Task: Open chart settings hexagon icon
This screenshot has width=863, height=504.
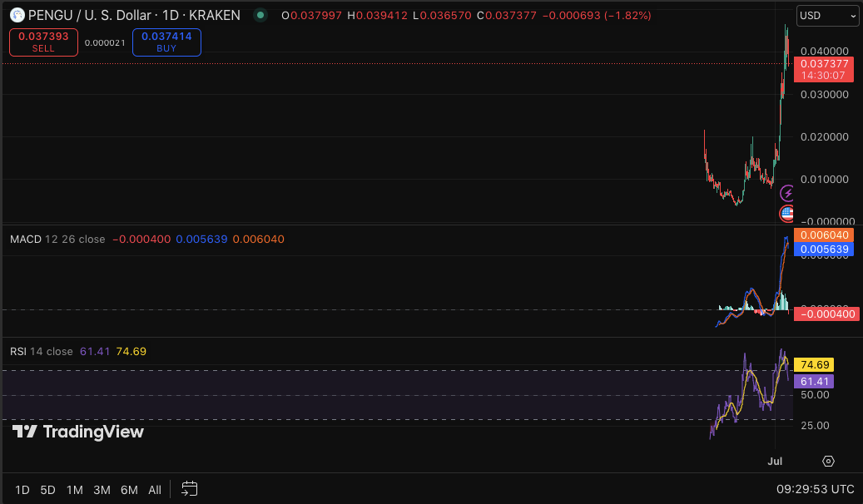Action: (828, 461)
